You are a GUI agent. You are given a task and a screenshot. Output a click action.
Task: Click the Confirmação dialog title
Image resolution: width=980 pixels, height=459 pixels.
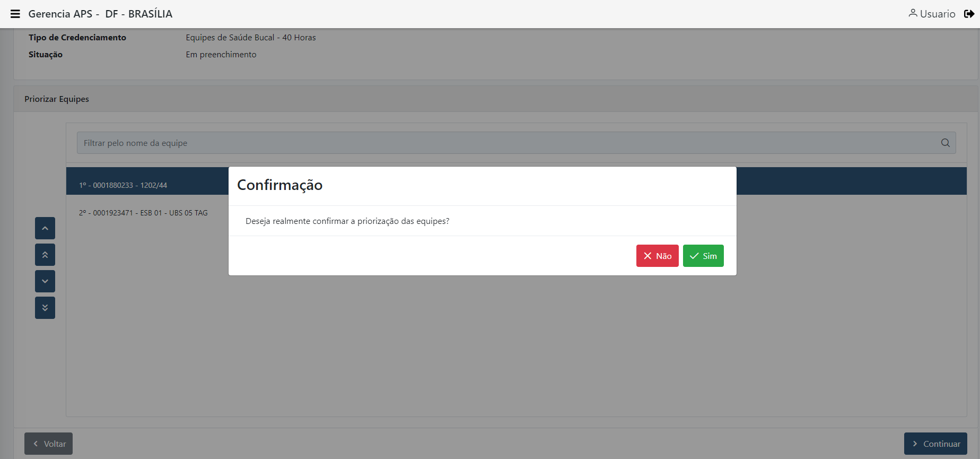click(x=279, y=185)
